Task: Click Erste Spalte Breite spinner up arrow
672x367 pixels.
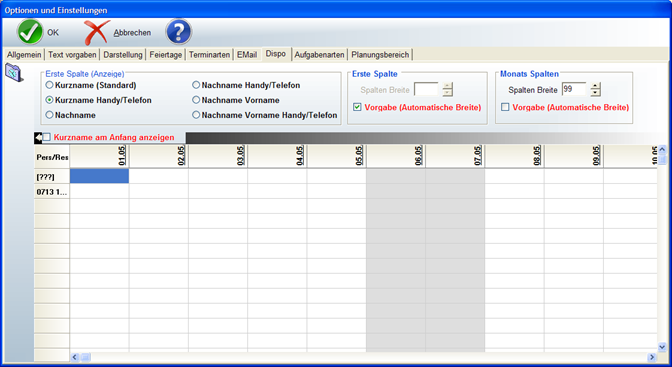Action: click(x=447, y=86)
